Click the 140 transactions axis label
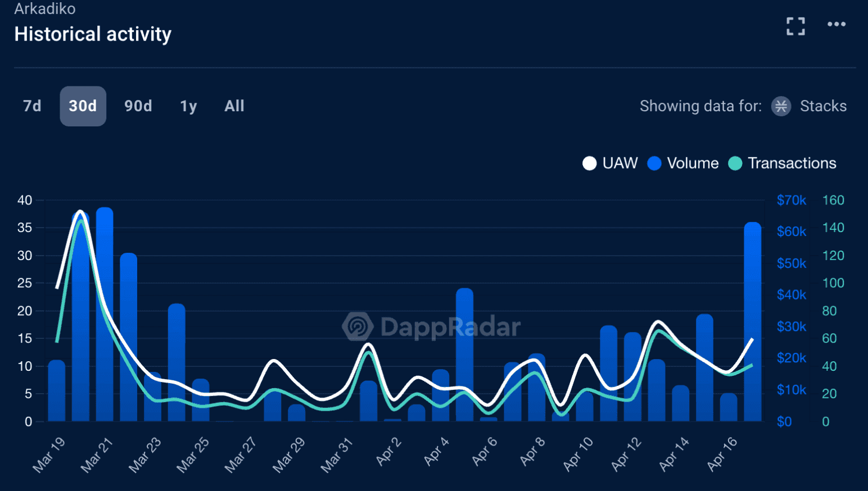Image resolution: width=868 pixels, height=491 pixels. [833, 228]
